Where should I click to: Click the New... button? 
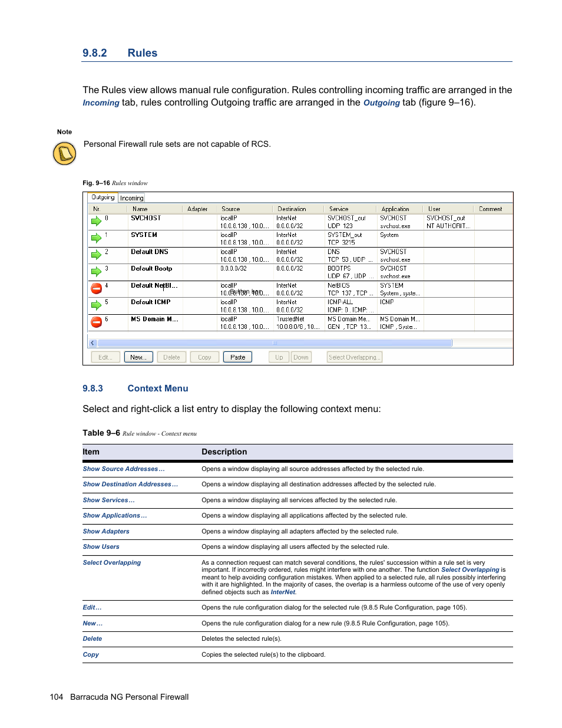pos(138,357)
